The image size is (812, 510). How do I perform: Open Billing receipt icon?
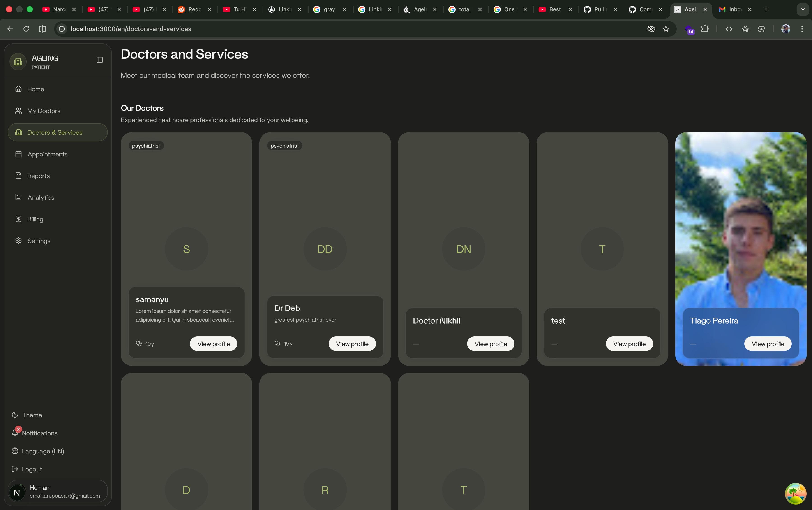18,219
